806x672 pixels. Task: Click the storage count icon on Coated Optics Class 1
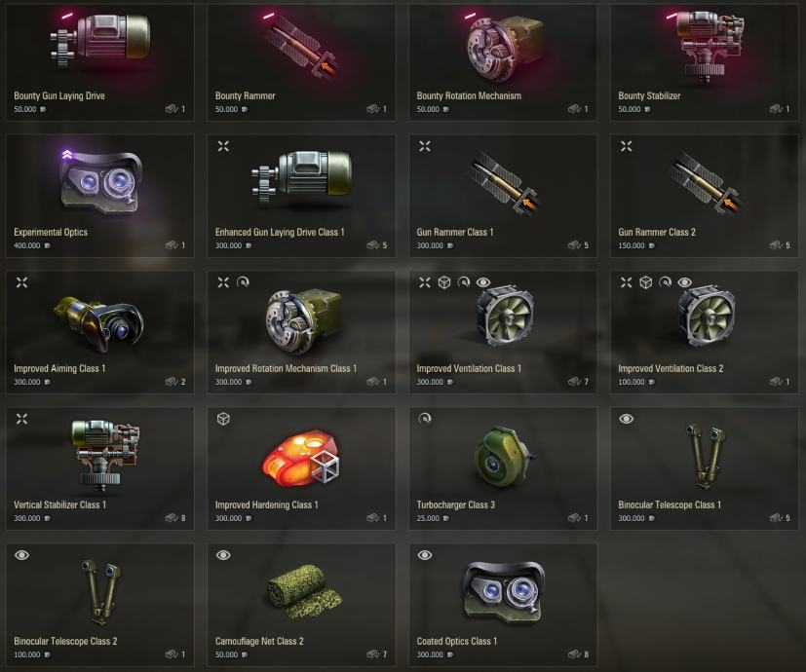click(574, 654)
